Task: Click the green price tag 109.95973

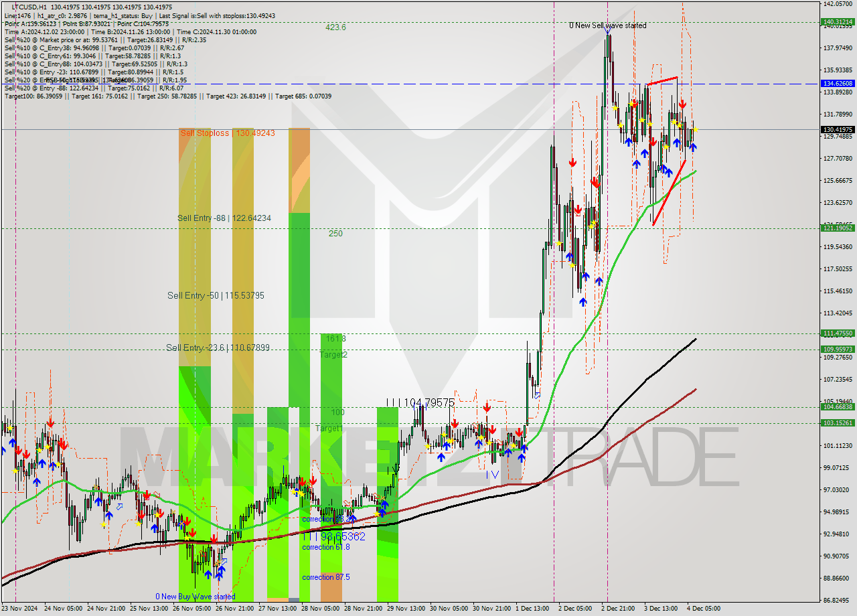Action: [838, 350]
